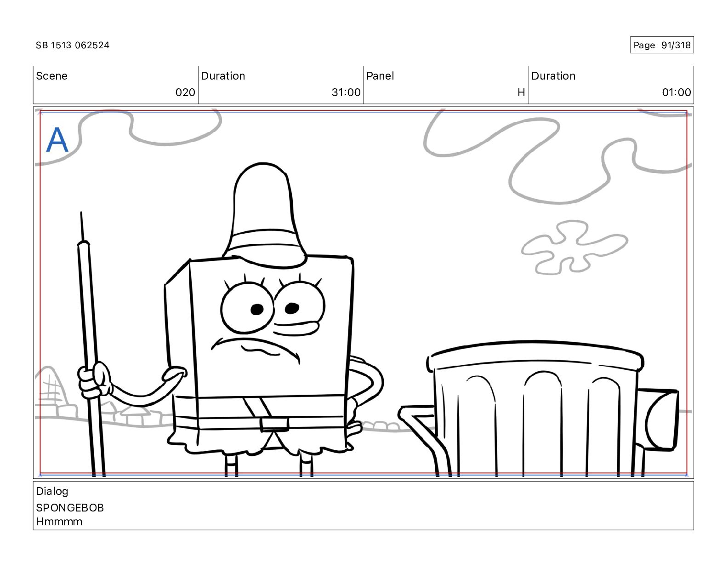
Task: Click the scene number '020'
Action: [185, 92]
